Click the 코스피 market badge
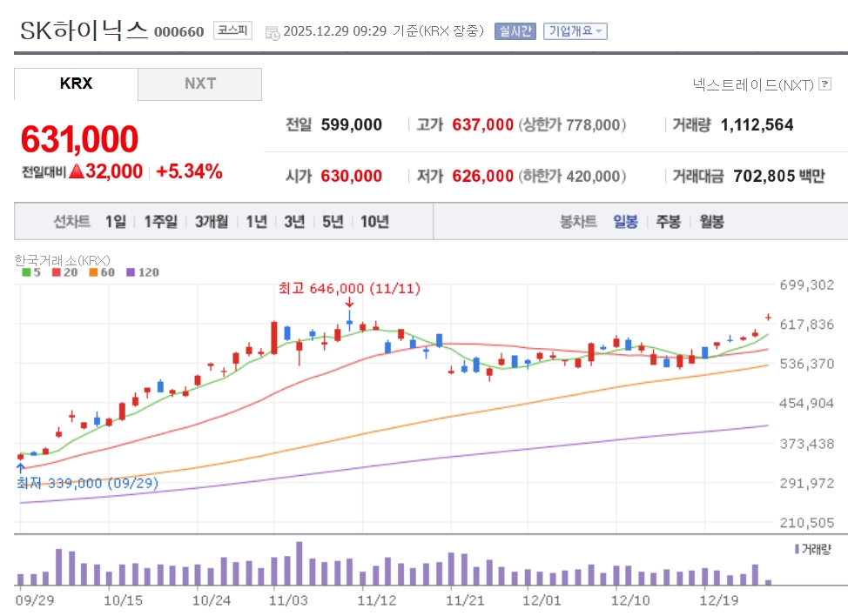The image size is (848, 616). 232,31
